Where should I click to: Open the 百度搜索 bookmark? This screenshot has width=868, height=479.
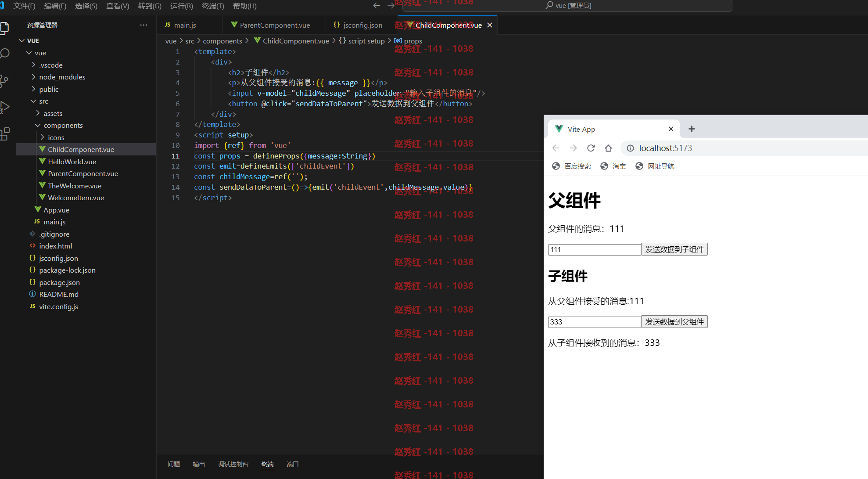(x=571, y=166)
